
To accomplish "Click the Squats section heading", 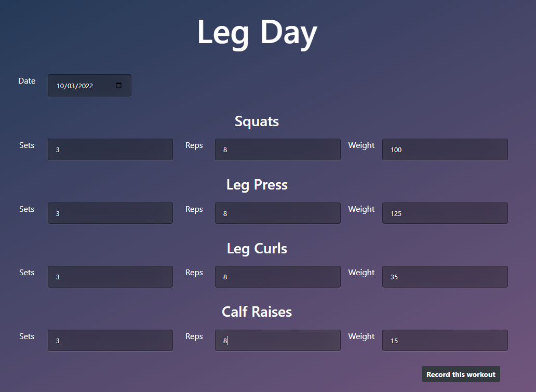I will pyautogui.click(x=257, y=121).
